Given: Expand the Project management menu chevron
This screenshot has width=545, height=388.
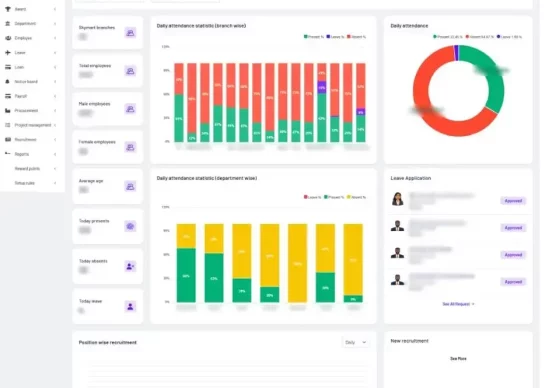Looking at the screenshot, I should tap(55, 125).
